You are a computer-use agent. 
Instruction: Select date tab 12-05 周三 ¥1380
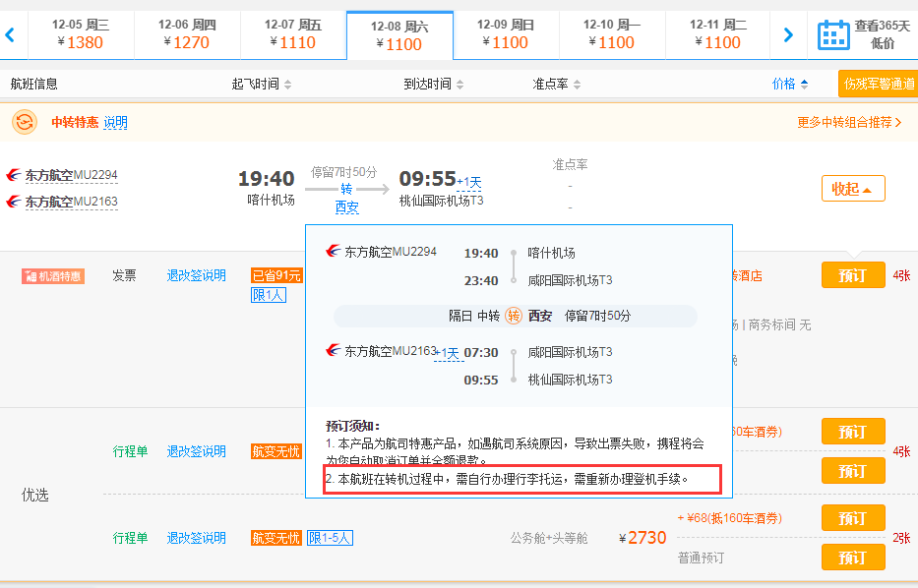point(81,34)
